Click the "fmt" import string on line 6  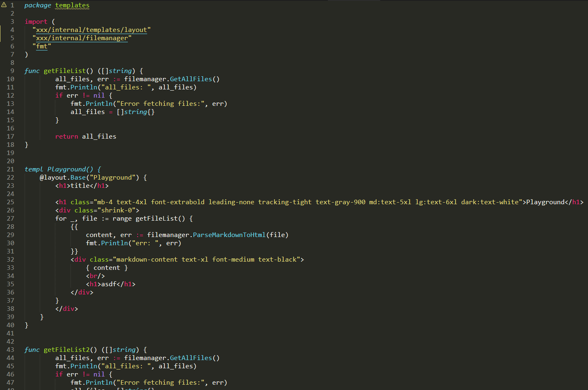(42, 46)
